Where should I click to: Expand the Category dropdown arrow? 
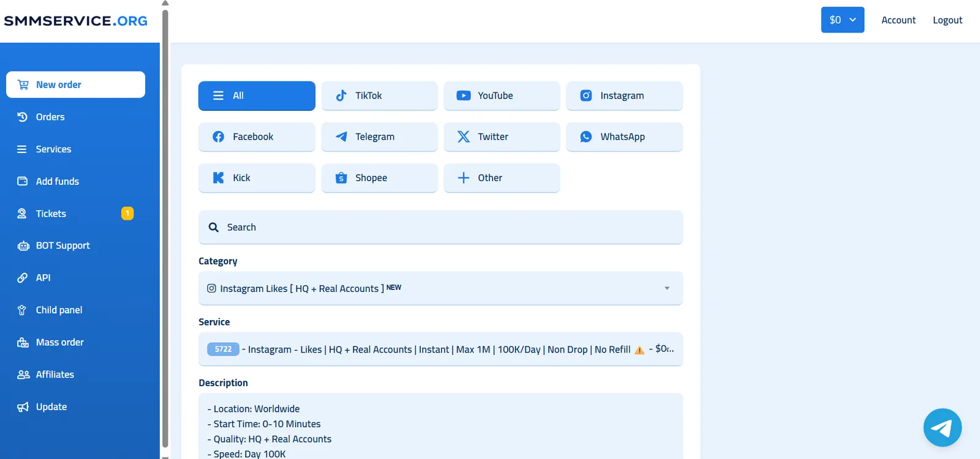[x=666, y=288]
